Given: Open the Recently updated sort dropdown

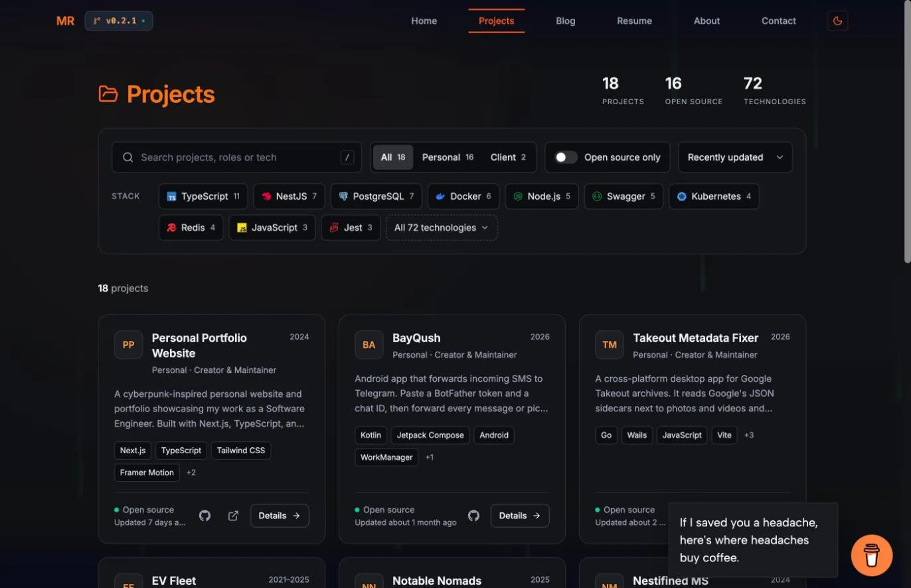Looking at the screenshot, I should (x=736, y=157).
